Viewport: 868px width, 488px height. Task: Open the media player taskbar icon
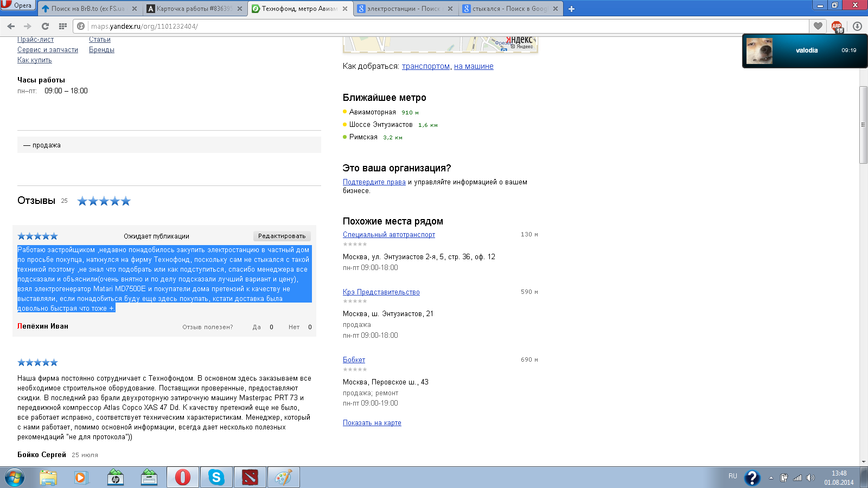[x=81, y=478]
